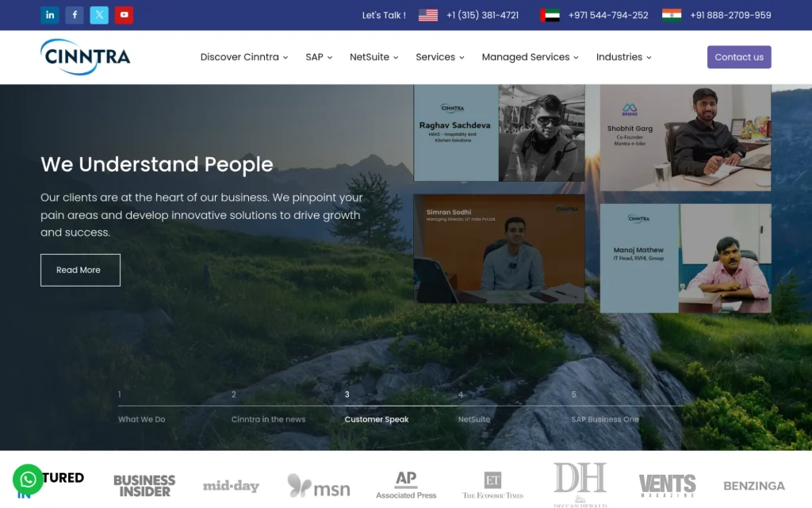Click the Contact us button
812x508 pixels.
point(739,57)
